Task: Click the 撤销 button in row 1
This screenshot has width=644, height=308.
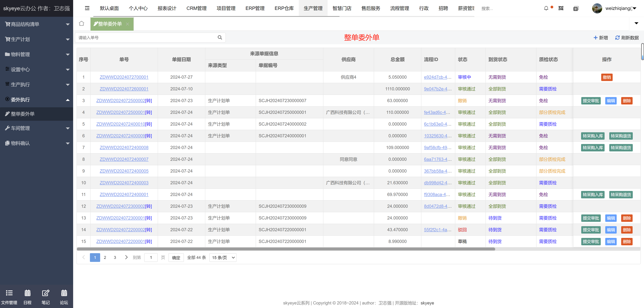Action: coord(606,77)
